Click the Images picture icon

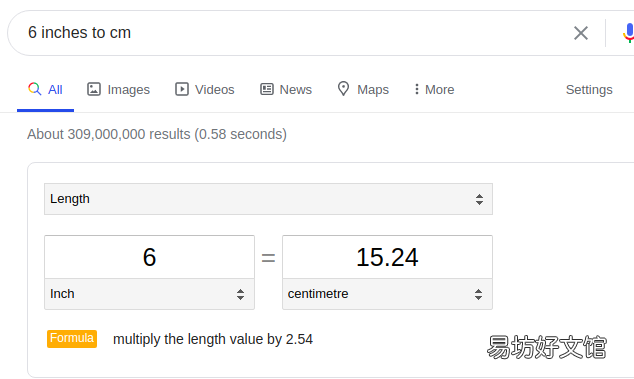(94, 89)
